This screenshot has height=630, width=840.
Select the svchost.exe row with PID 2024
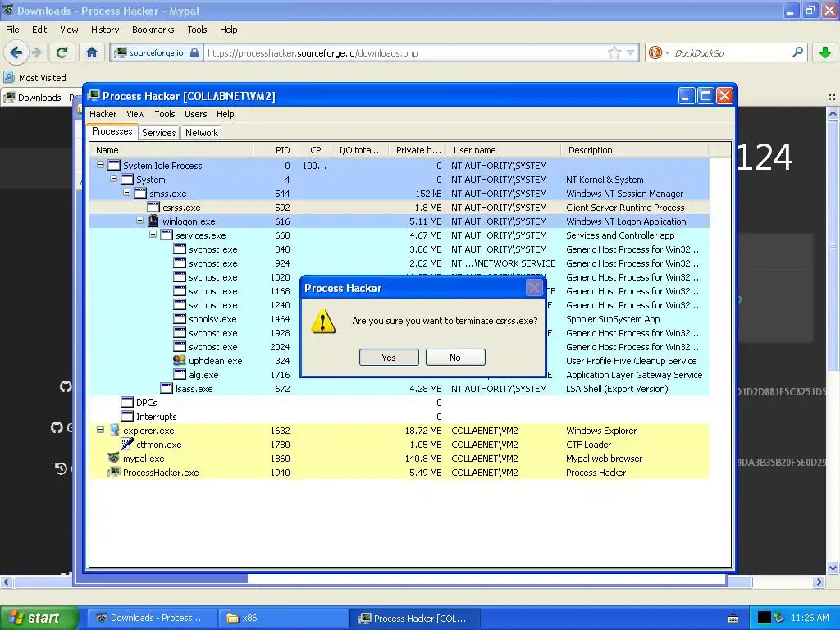tap(399, 347)
